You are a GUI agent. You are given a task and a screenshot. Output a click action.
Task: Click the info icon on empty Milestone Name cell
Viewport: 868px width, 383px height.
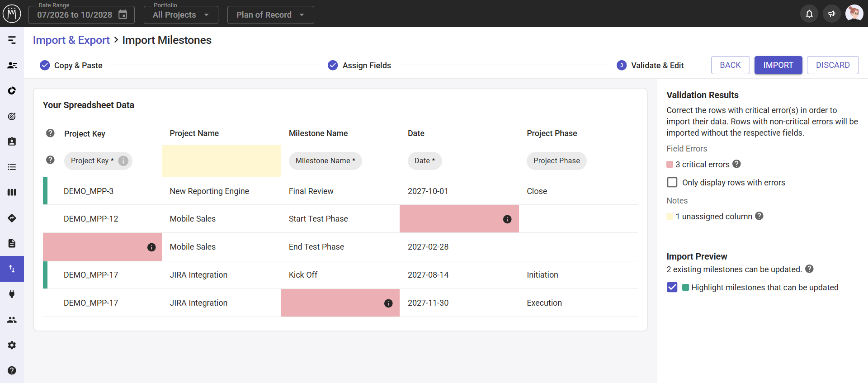388,303
